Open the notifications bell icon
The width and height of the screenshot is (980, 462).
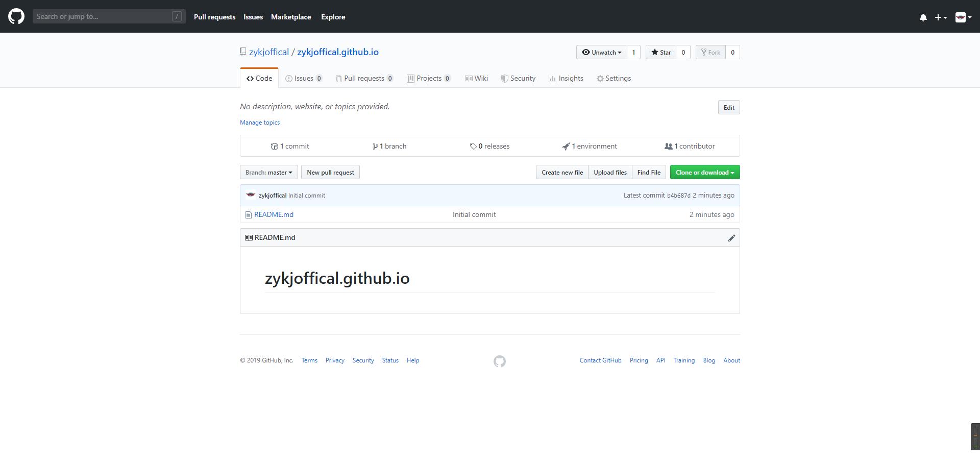tap(923, 17)
